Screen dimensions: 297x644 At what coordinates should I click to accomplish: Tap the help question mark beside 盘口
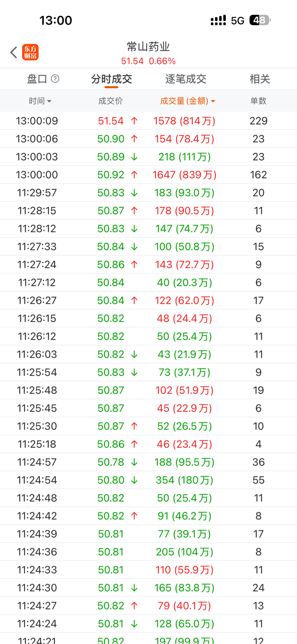click(55, 79)
